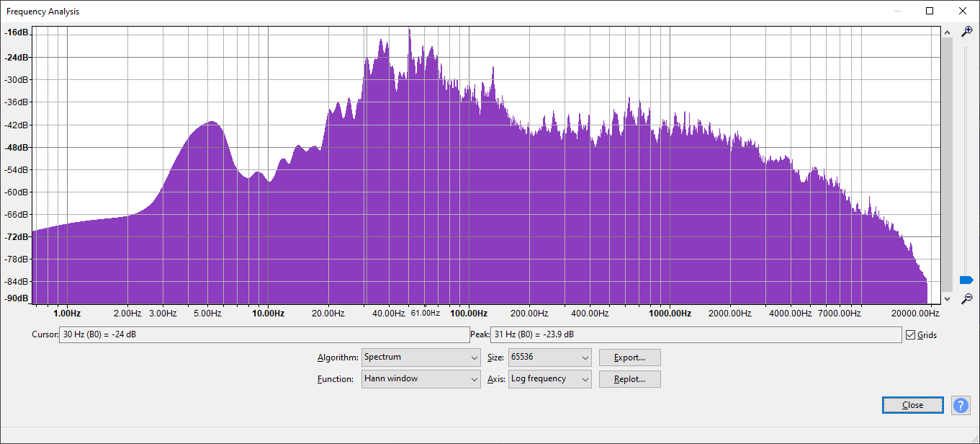Open help with the question mark icon
Screen dimensions: 980x444
(961, 405)
